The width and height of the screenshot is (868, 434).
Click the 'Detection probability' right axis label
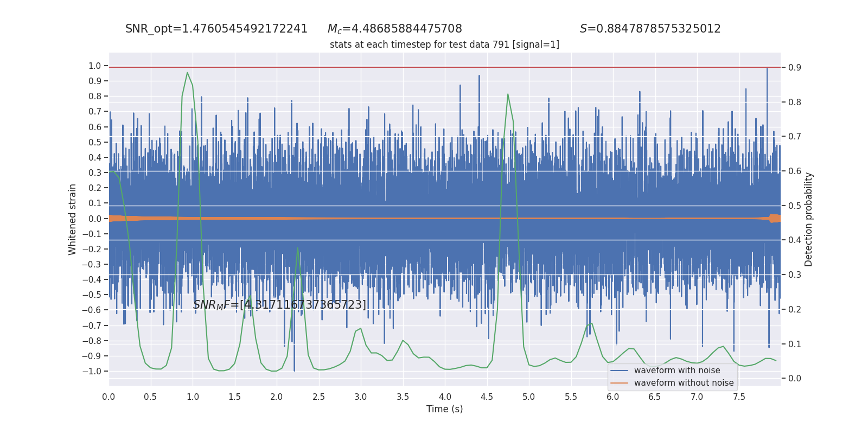(x=809, y=219)
